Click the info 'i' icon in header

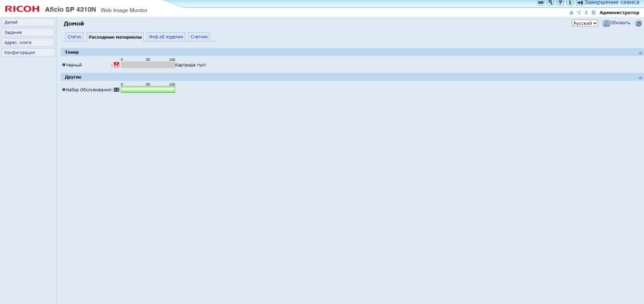[x=570, y=2]
